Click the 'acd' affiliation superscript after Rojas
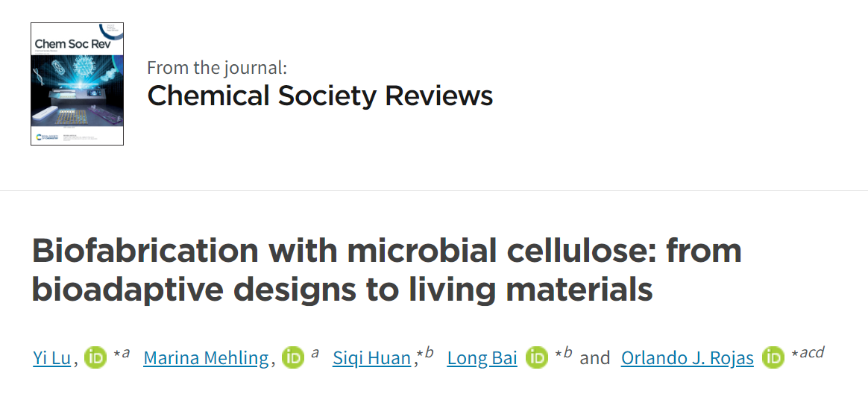 (812, 352)
